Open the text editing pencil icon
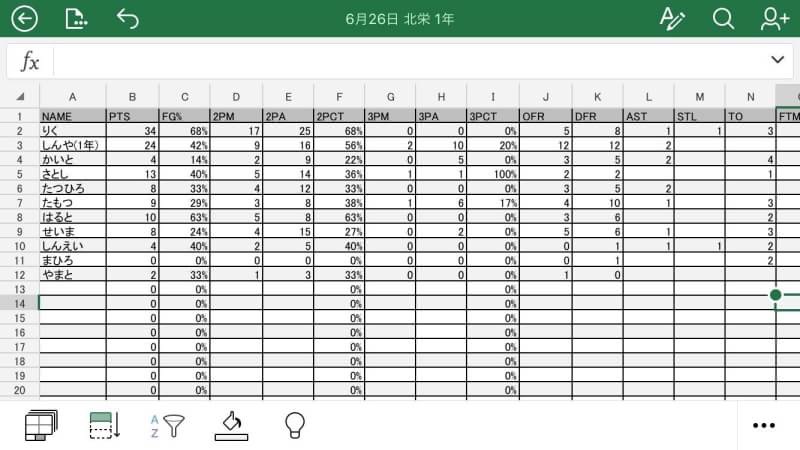 (672, 19)
